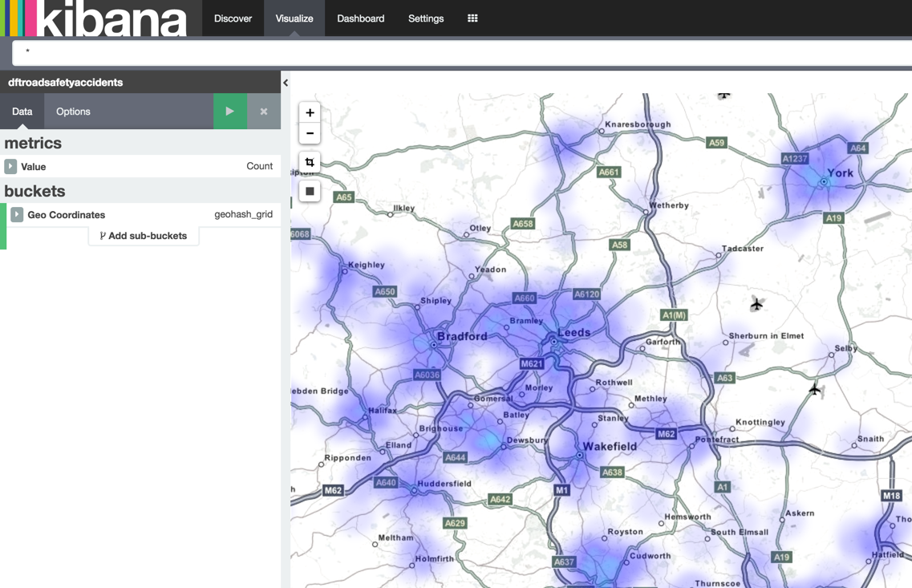
Task: Select the Data tab
Action: click(x=22, y=112)
